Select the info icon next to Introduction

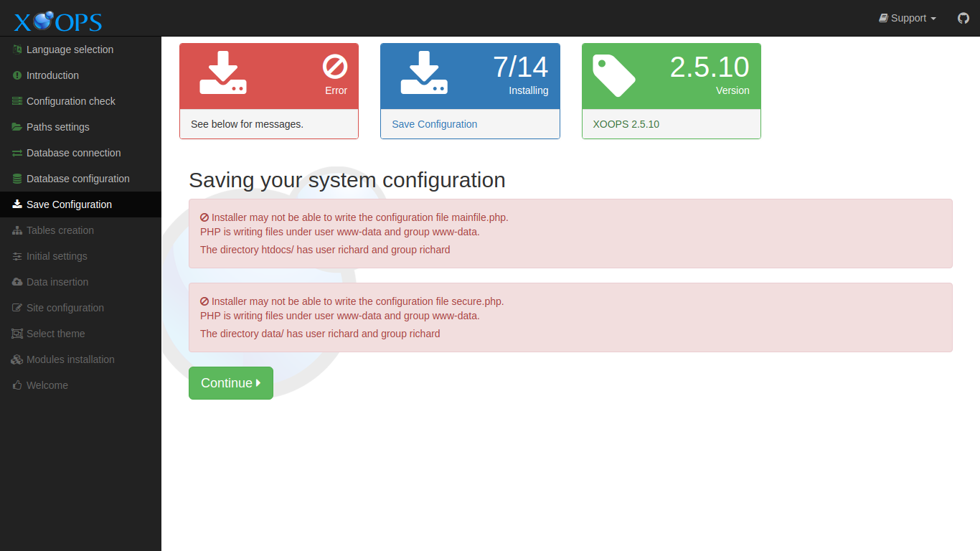(16, 75)
